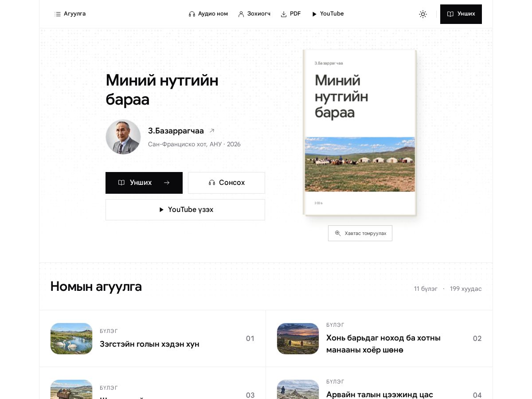
Task: Start reading with the hero Унших button
Action: [144, 183]
